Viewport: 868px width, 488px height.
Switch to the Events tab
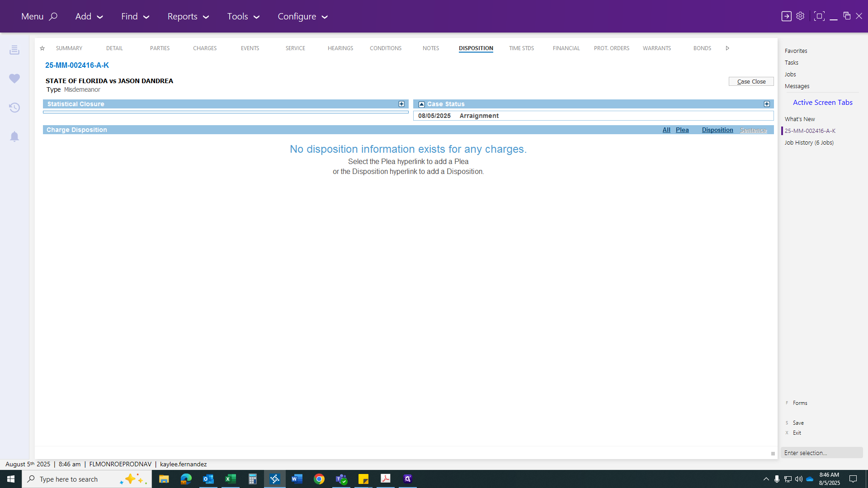pos(250,48)
